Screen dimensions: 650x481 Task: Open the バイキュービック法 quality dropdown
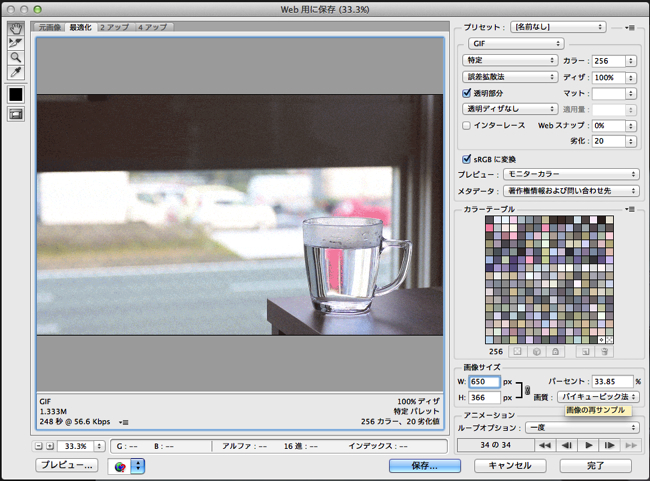(597, 397)
